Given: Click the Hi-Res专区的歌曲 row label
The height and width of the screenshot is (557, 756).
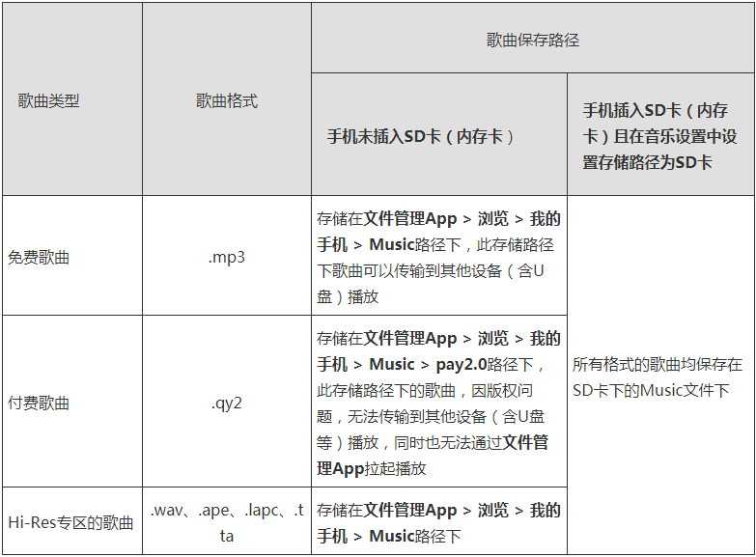Looking at the screenshot, I should tap(72, 521).
